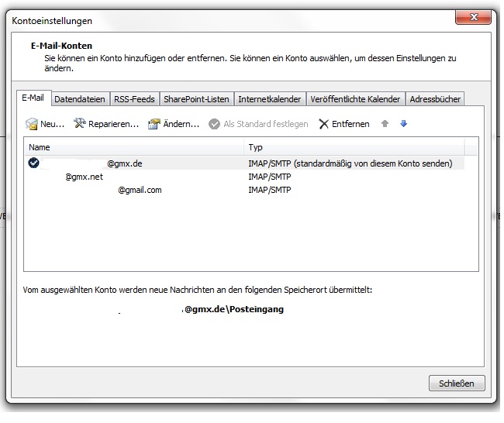
Task: Click the Ändern... button label
Action: (181, 124)
